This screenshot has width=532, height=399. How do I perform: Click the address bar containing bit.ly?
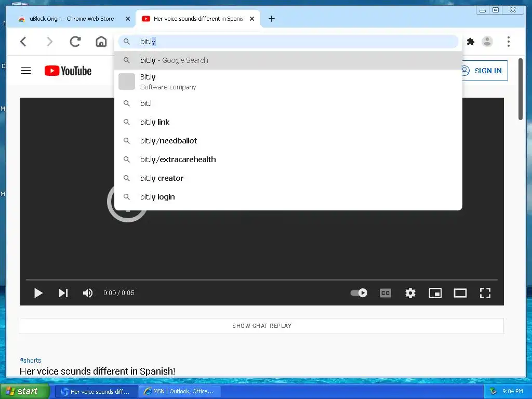288,42
